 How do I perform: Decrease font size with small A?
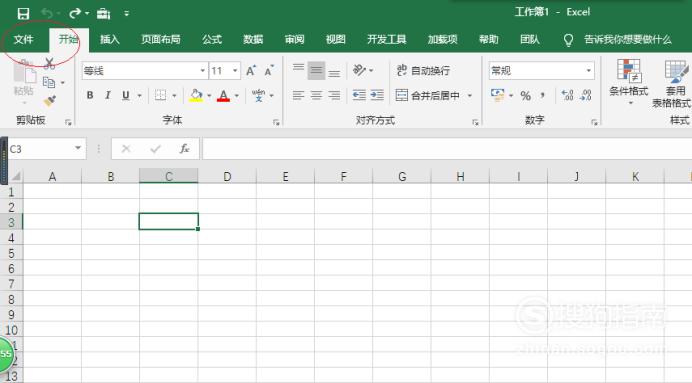[x=269, y=71]
